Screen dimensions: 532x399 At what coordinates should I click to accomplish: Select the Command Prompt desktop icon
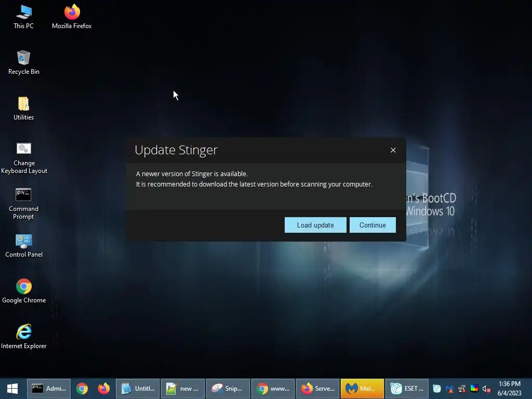click(x=24, y=204)
